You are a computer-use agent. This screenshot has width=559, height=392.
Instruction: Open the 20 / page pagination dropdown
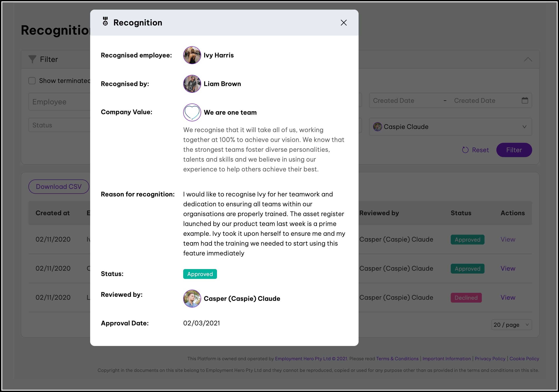[x=511, y=325]
